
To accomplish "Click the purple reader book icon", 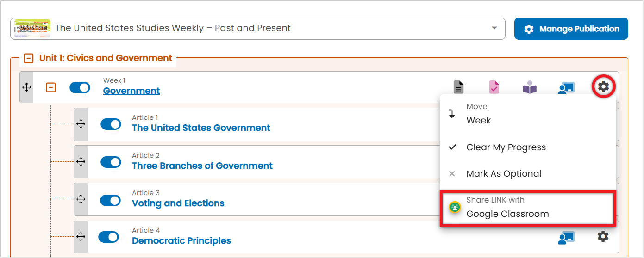I will pos(530,87).
